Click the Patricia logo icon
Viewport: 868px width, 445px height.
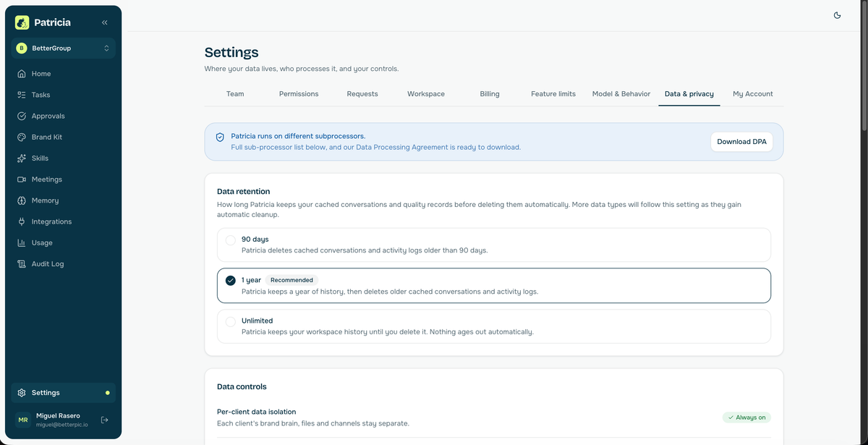(22, 22)
